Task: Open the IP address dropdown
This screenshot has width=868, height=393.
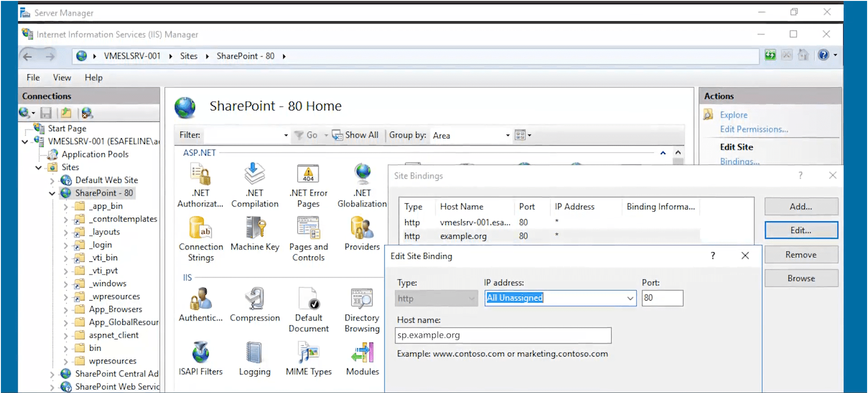Action: coord(630,298)
